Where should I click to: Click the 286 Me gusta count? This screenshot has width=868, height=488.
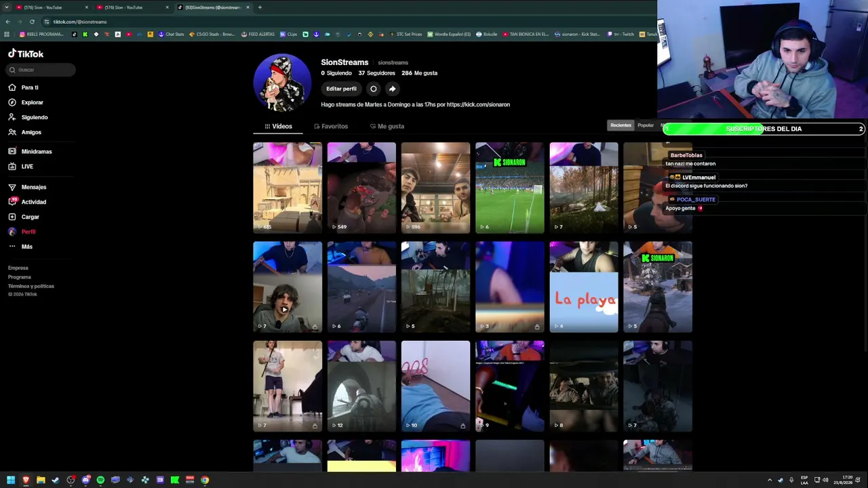(419, 73)
